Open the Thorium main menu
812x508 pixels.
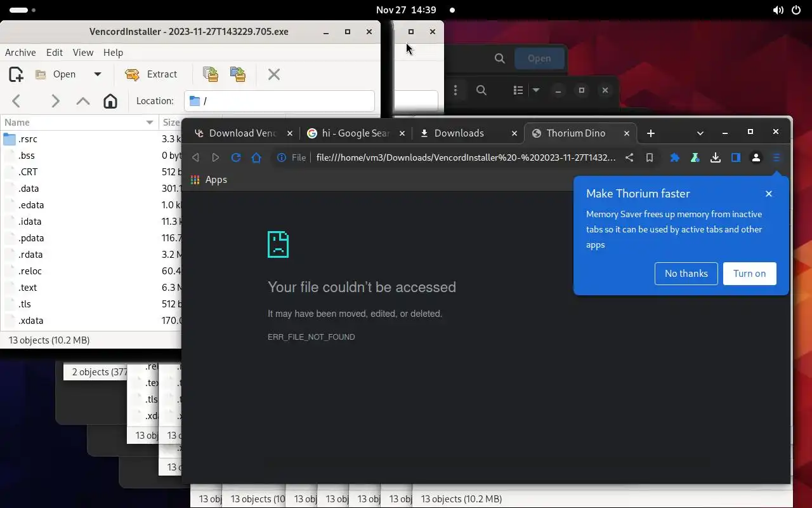tap(776, 157)
